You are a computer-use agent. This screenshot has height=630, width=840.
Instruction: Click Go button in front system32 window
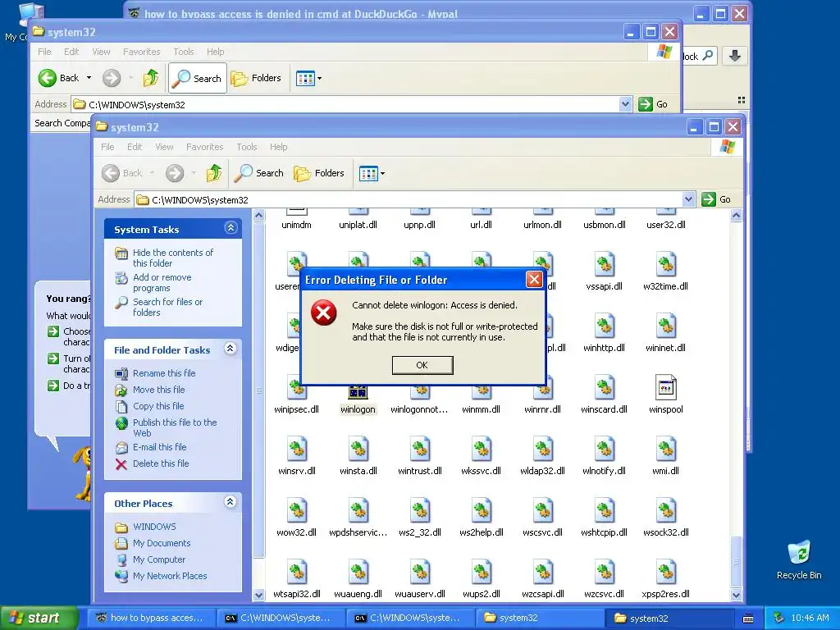(x=716, y=199)
